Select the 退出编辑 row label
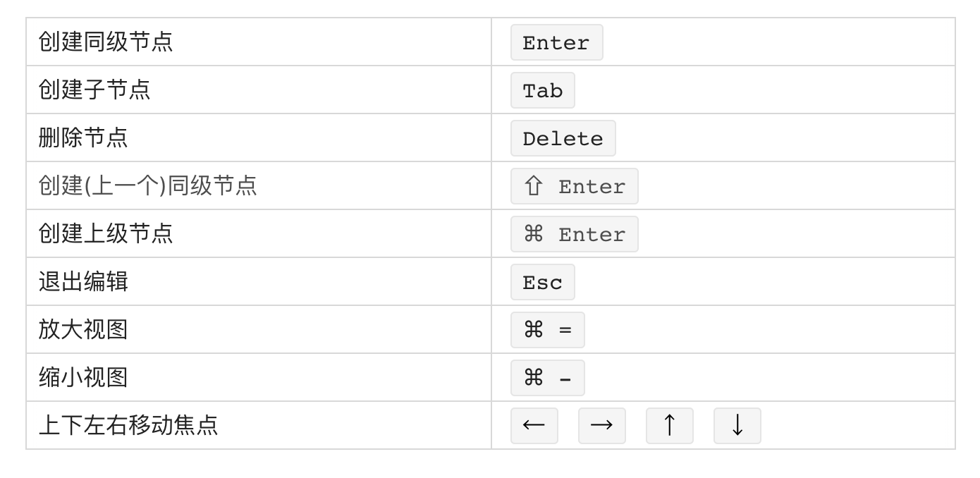 pos(83,281)
